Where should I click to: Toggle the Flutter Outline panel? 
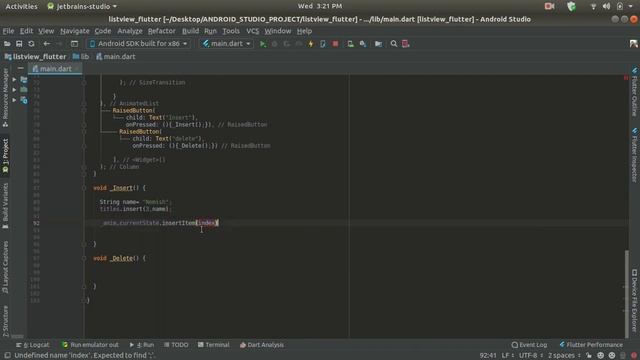click(x=634, y=92)
